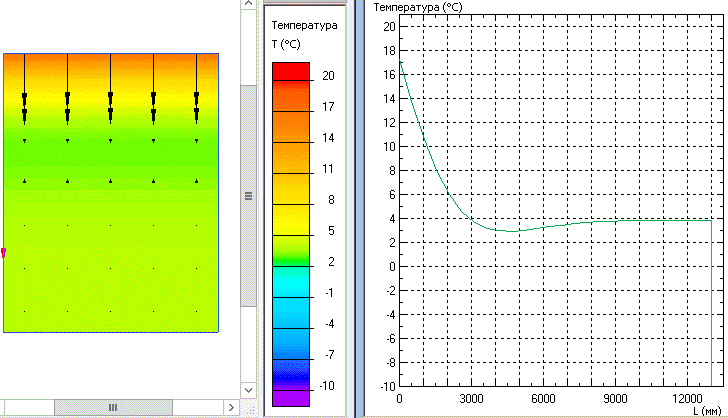Click the red color band of legend

click(291, 72)
